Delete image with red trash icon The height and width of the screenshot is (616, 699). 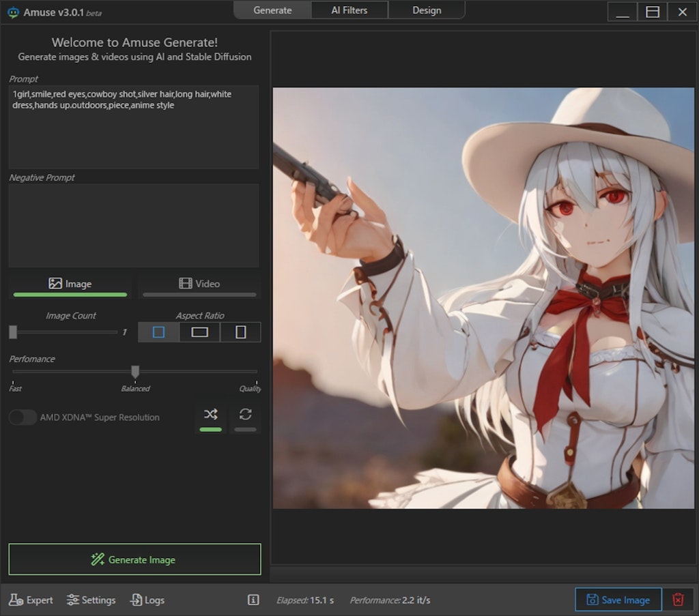[678, 600]
